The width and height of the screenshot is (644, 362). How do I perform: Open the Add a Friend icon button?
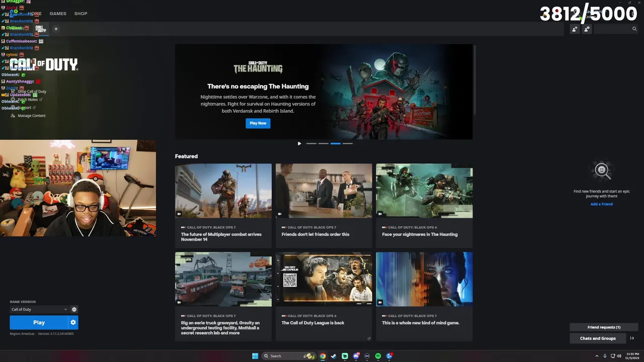click(x=575, y=29)
